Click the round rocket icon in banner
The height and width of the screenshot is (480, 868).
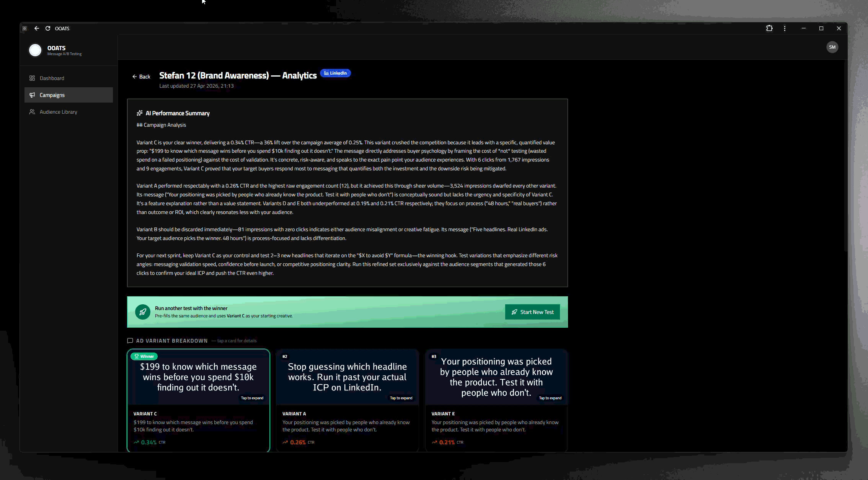point(143,312)
